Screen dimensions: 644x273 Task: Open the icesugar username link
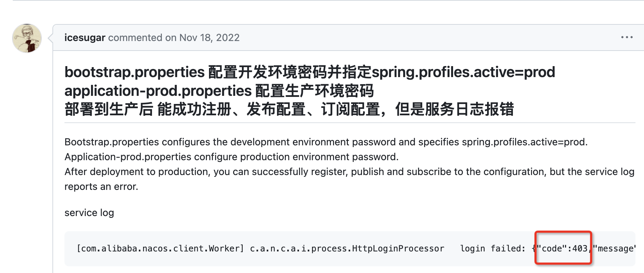tap(85, 37)
